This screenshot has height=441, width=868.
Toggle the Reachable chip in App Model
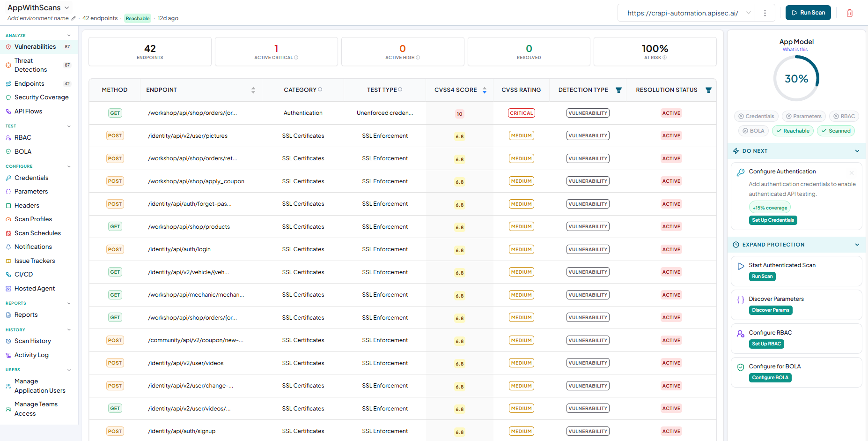[793, 131]
